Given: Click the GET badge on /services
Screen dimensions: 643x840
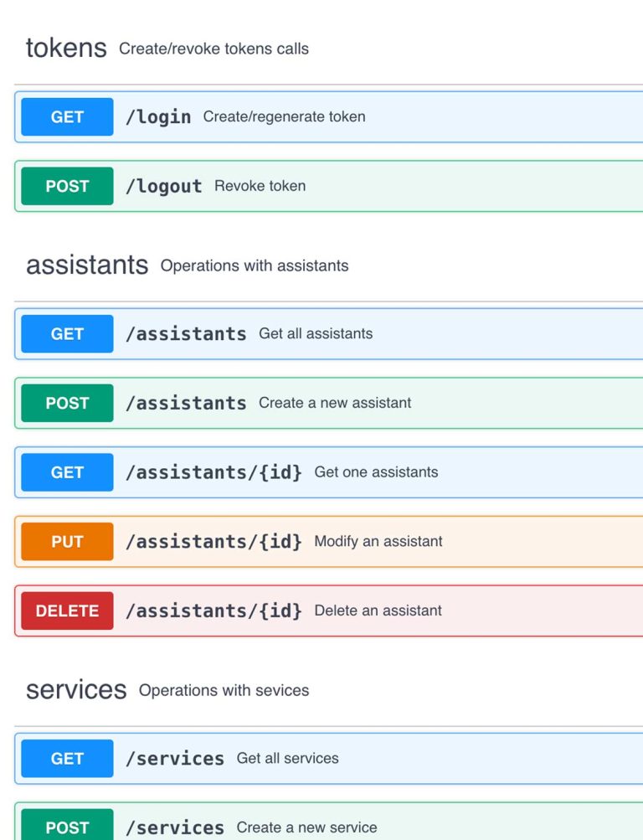Looking at the screenshot, I should (66, 758).
